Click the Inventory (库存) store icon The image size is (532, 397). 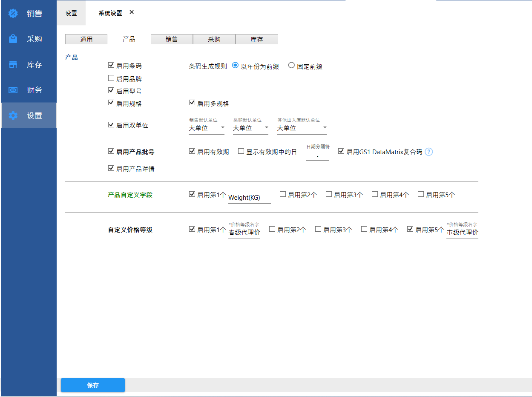click(13, 64)
